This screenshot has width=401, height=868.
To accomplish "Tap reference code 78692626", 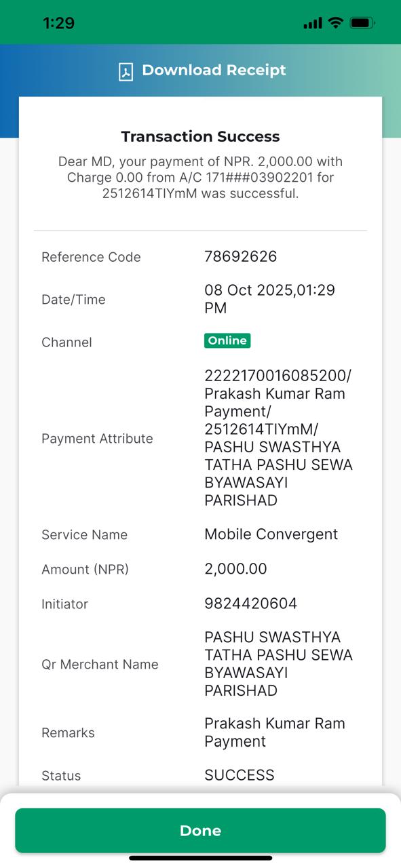I will pos(241,256).
